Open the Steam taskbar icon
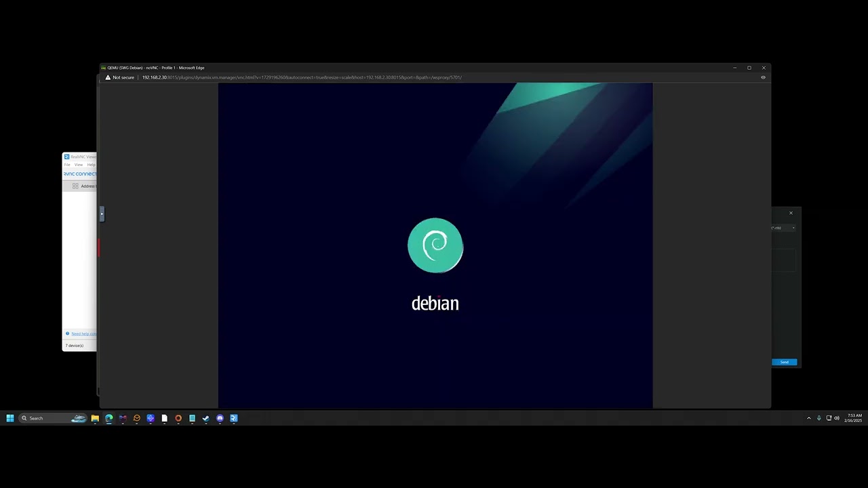Viewport: 868px width, 488px height. click(x=206, y=418)
